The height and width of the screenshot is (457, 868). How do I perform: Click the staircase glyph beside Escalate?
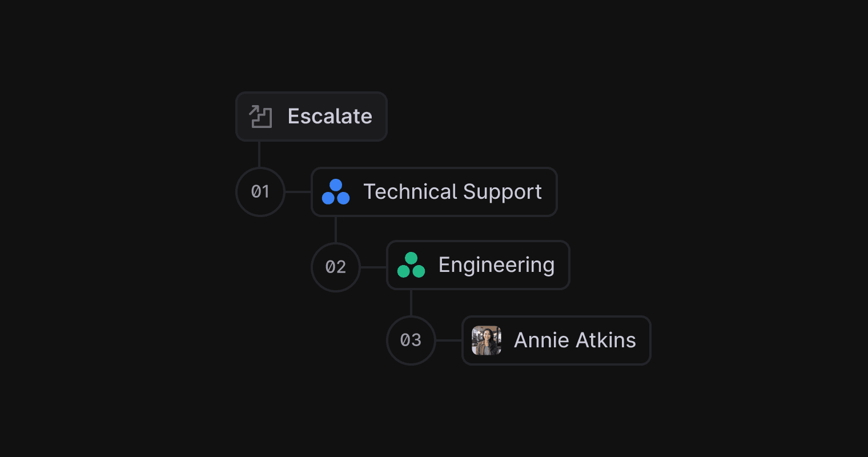tap(260, 117)
